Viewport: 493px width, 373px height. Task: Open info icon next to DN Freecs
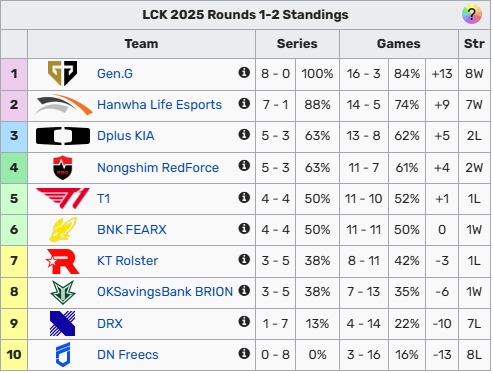pos(244,353)
